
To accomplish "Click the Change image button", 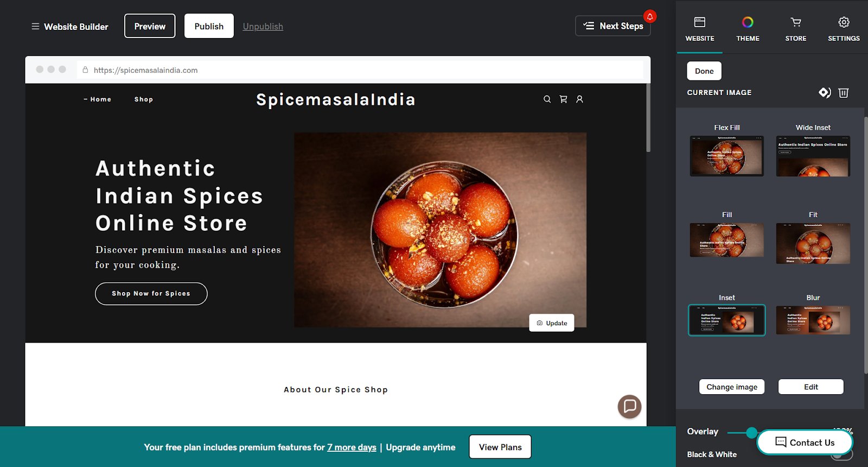I will pos(732,387).
